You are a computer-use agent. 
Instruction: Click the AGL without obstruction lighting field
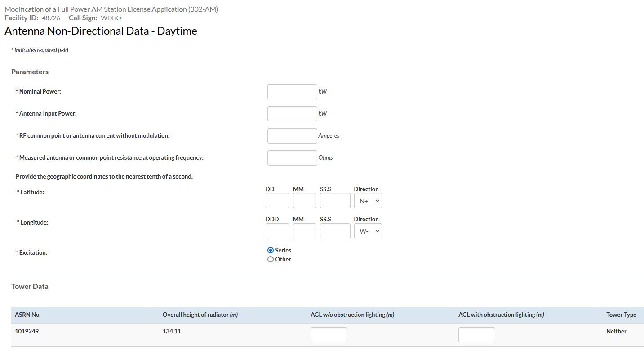point(329,335)
